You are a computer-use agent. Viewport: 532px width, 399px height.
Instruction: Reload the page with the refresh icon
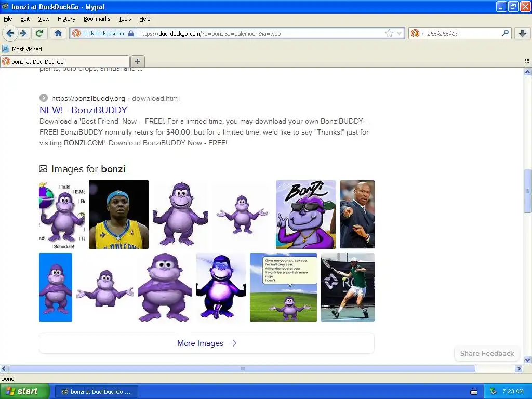pos(39,33)
